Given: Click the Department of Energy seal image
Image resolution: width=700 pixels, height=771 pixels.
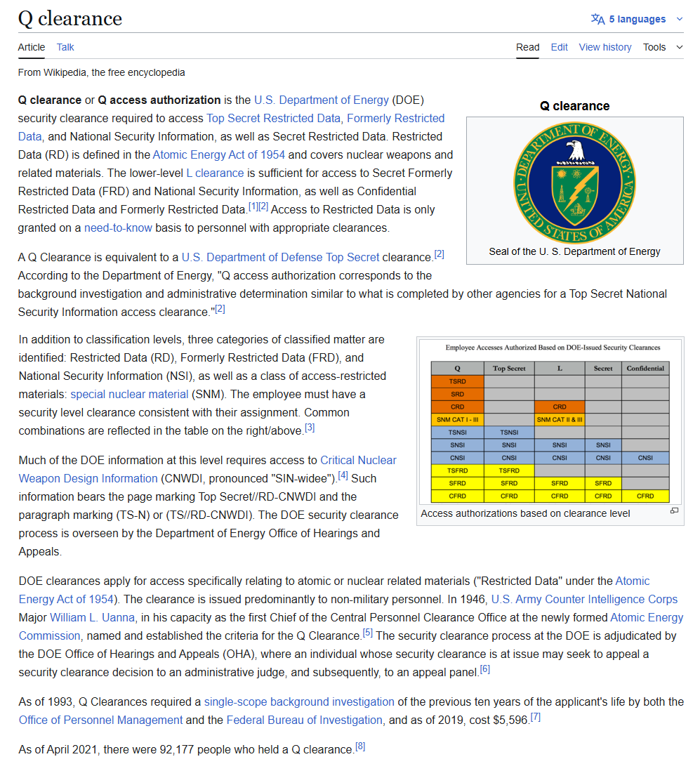Looking at the screenshot, I should coord(574,183).
